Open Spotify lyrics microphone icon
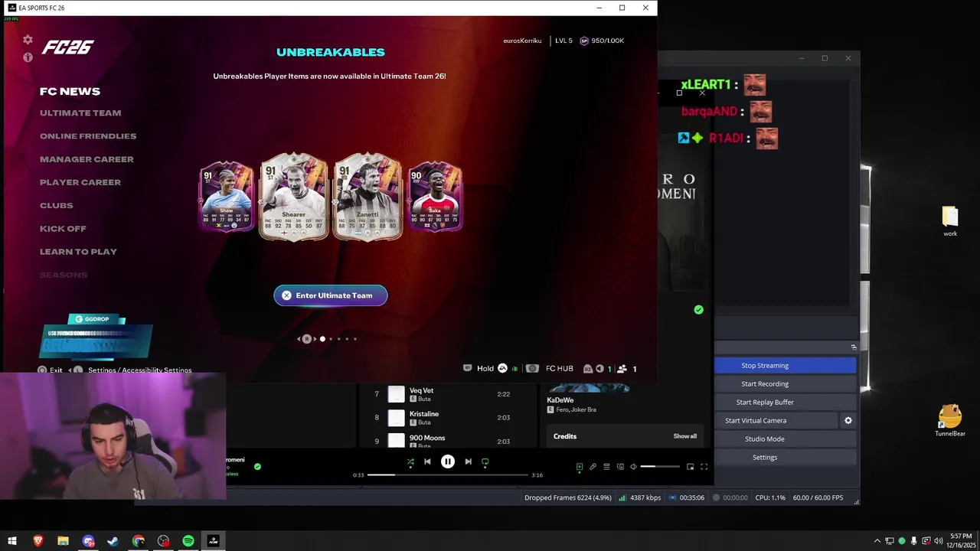This screenshot has height=551, width=980. [593, 467]
